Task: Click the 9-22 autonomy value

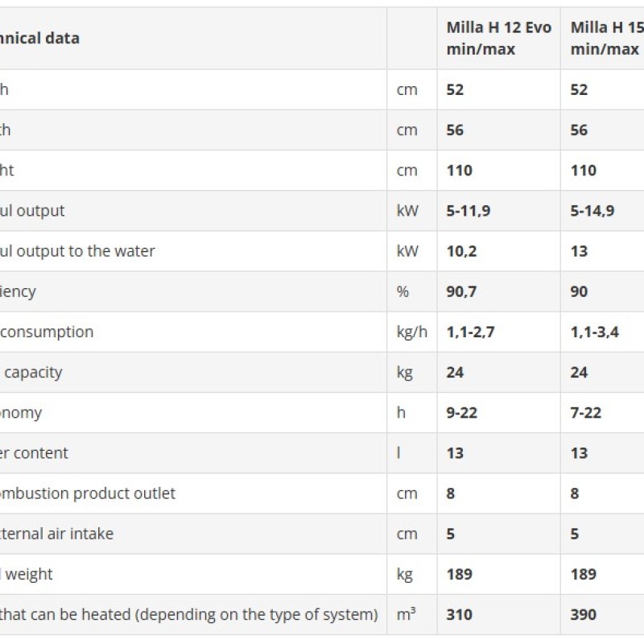Action: 462,413
